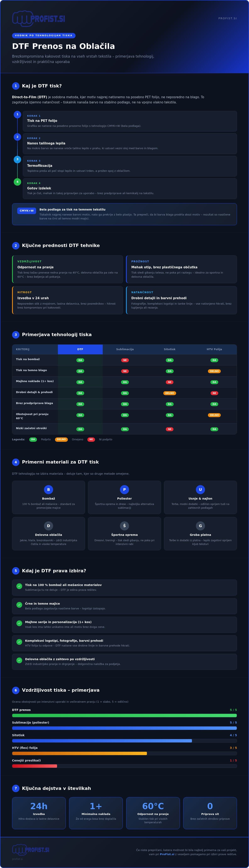The image size is (249, 868).
Task: Click the DELNO badge in the table legend
Action: (x=61, y=439)
